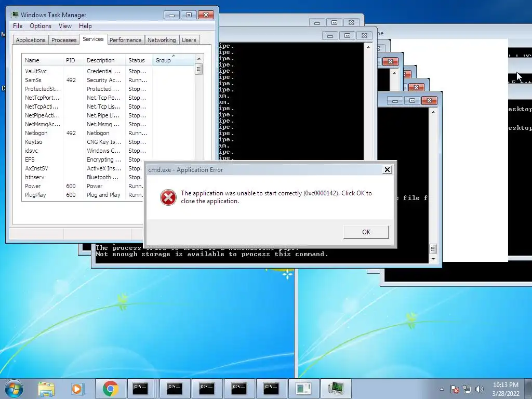Select the KeyIso service row

click(x=108, y=142)
